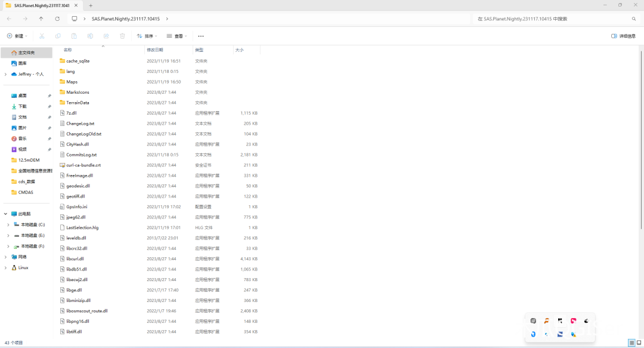This screenshot has height=348, width=644.
Task: Click chevron after folder name in address bar
Action: pos(167,19)
